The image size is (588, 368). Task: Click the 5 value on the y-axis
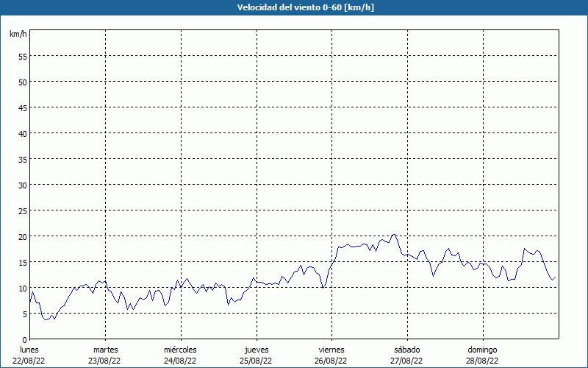[x=25, y=314]
